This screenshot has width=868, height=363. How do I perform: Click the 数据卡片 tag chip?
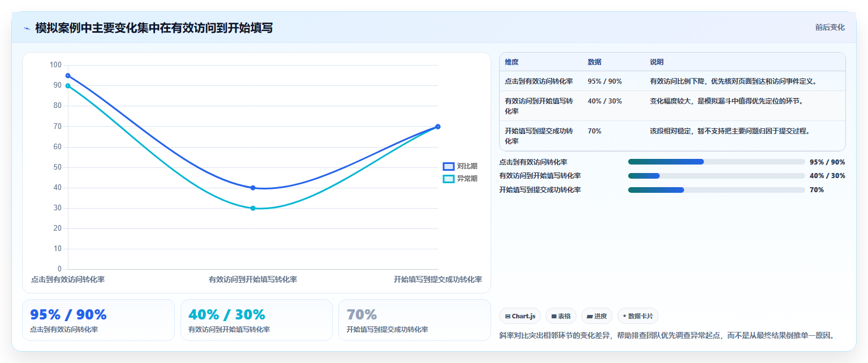(638, 316)
